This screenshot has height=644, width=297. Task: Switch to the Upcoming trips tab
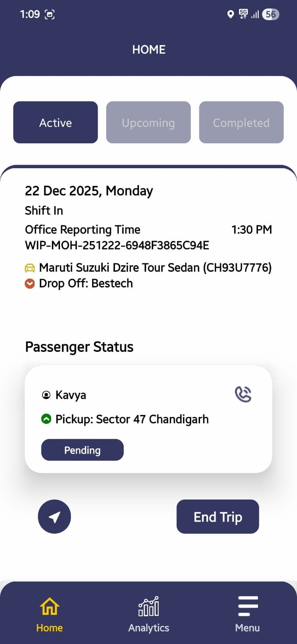(x=148, y=122)
